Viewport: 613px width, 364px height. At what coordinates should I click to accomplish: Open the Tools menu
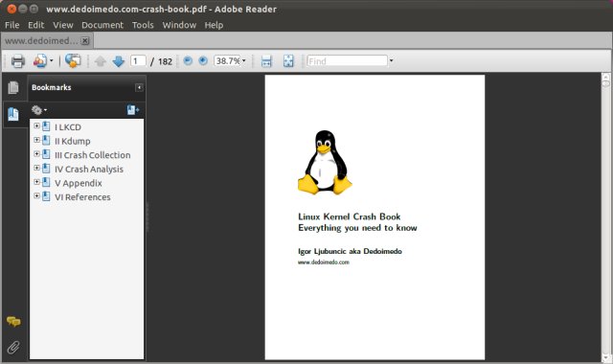(143, 25)
